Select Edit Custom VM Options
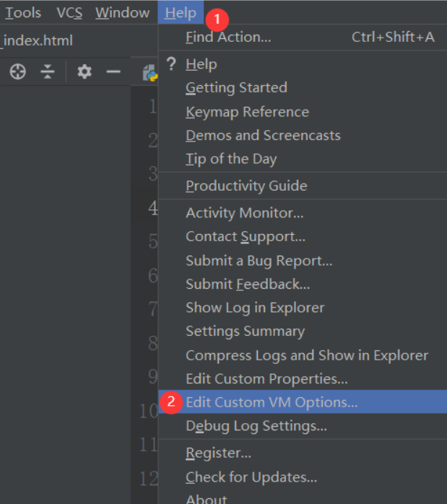Screen dimensions: 447x504 [x=272, y=402]
